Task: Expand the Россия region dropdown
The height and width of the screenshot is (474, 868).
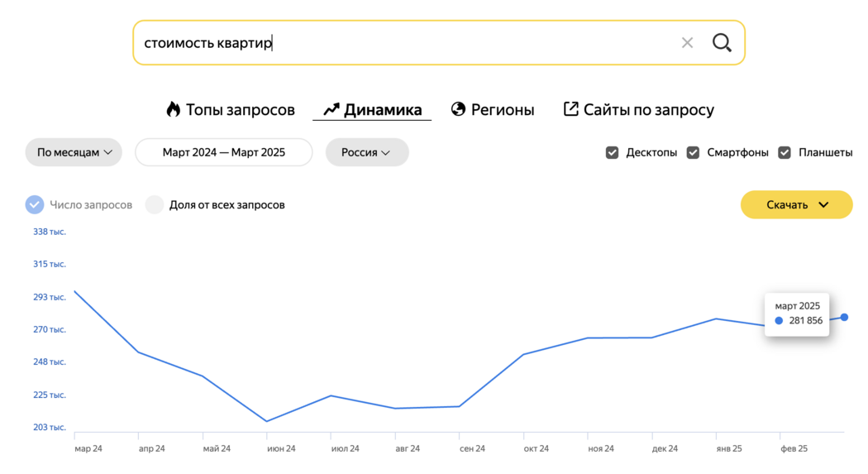Action: (x=367, y=152)
